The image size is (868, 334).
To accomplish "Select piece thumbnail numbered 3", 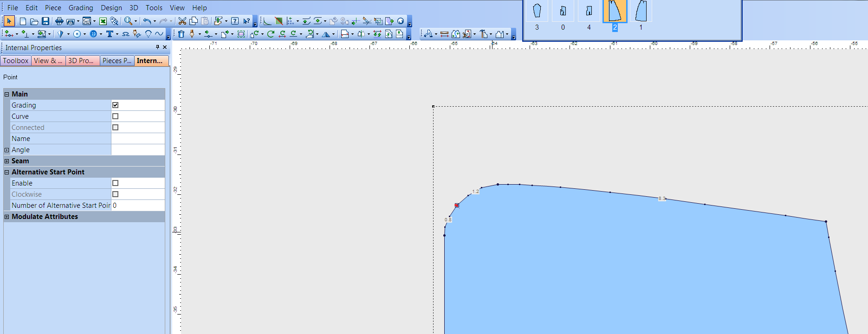I will 537,11.
